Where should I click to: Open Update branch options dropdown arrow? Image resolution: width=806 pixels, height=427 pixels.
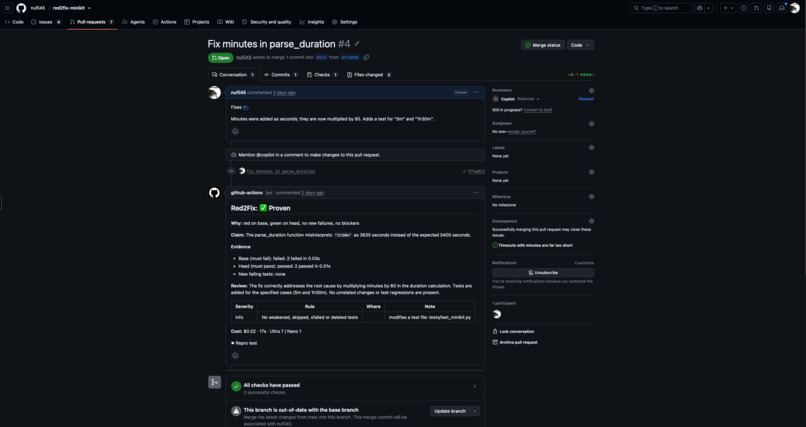tap(475, 411)
